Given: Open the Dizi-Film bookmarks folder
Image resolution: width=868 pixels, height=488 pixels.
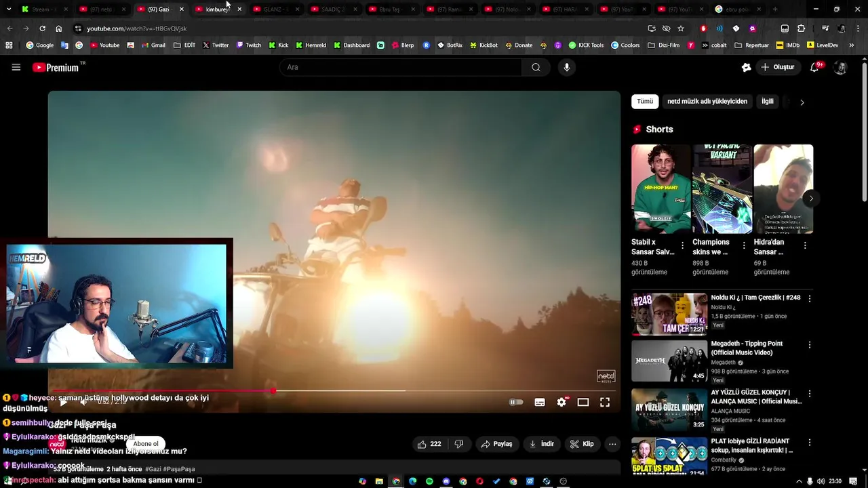Looking at the screenshot, I should click(663, 45).
